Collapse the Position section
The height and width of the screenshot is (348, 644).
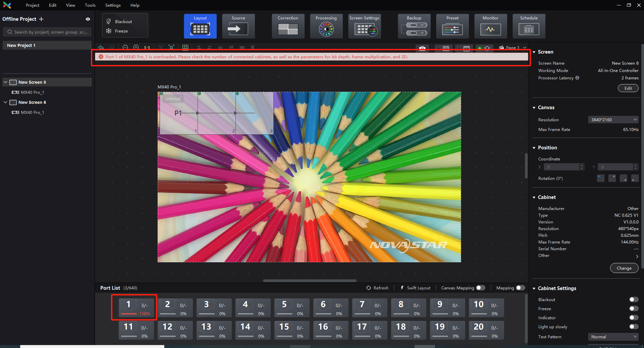click(534, 148)
